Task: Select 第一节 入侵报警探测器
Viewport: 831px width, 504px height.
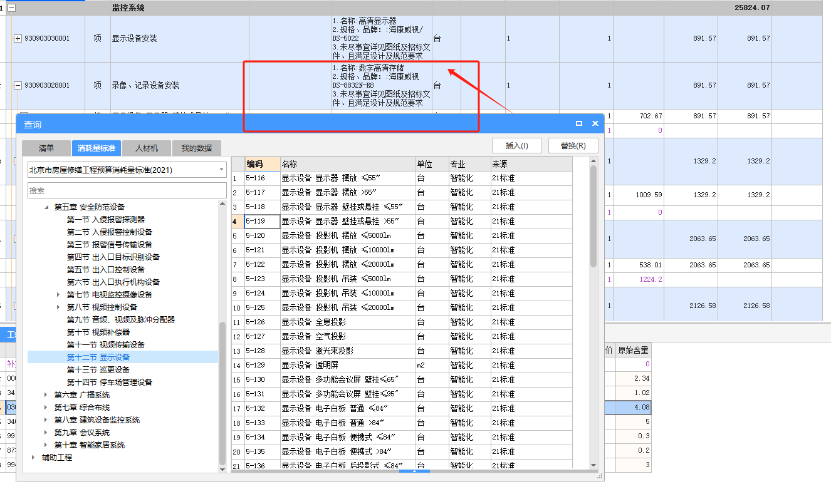Action: 106,220
